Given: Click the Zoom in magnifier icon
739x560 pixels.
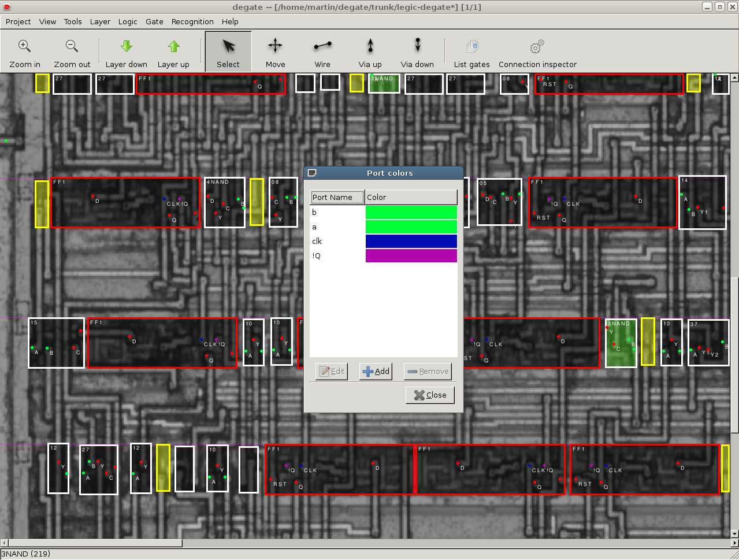Looking at the screenshot, I should [24, 46].
